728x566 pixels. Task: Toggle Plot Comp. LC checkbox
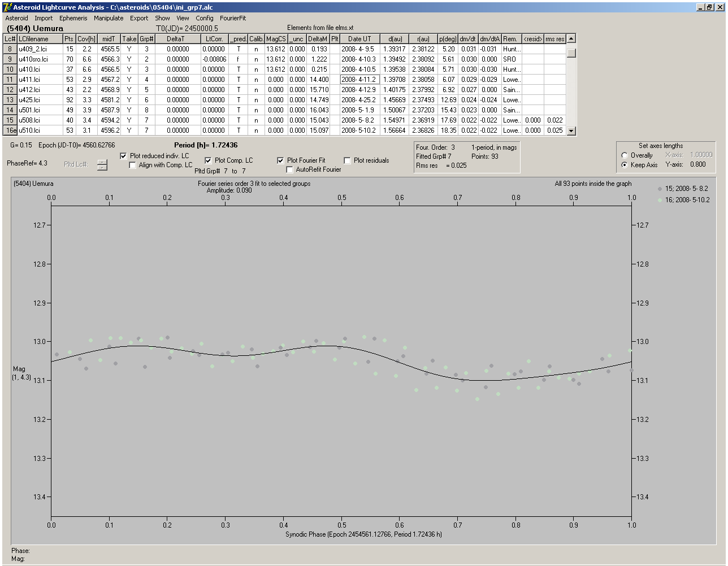208,160
